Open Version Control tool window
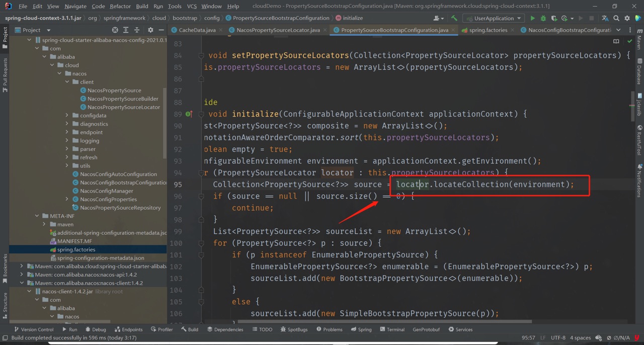 pyautogui.click(x=33, y=329)
